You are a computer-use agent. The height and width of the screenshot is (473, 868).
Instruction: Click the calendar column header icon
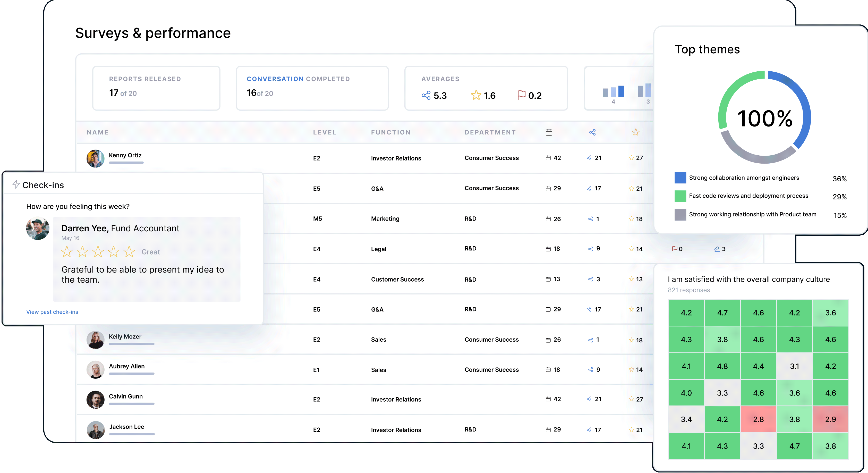549,132
